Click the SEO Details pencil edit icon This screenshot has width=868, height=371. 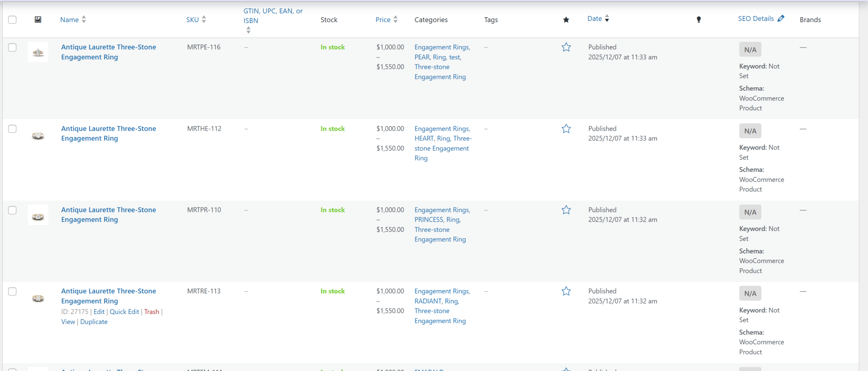pos(781,19)
